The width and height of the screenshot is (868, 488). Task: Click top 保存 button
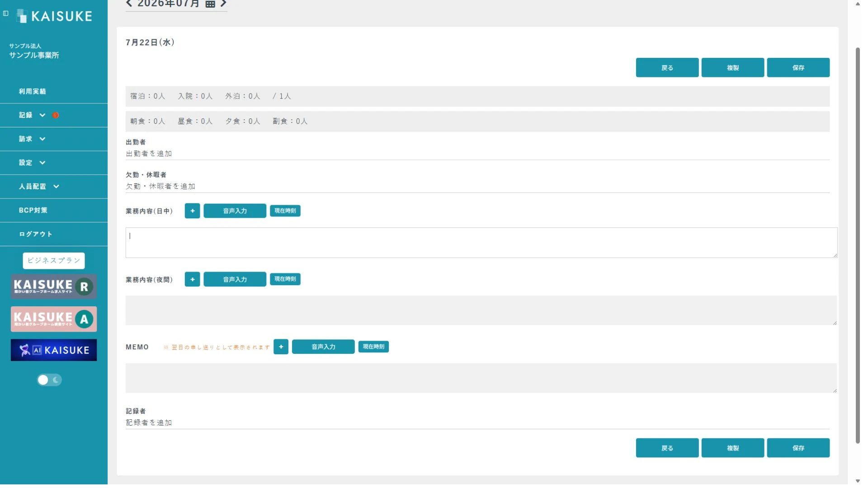pyautogui.click(x=798, y=68)
